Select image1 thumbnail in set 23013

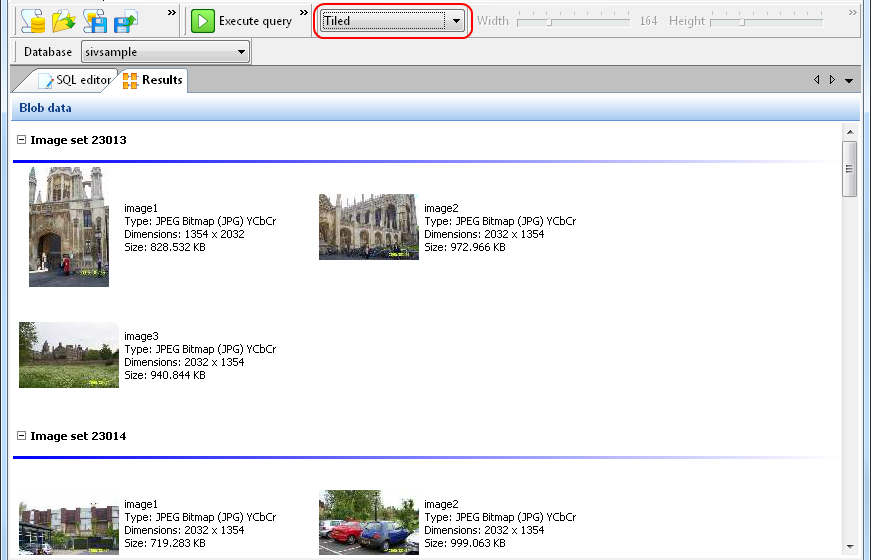69,227
